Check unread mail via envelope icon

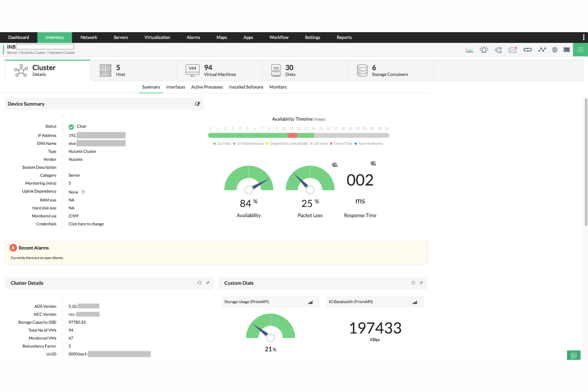(x=513, y=50)
